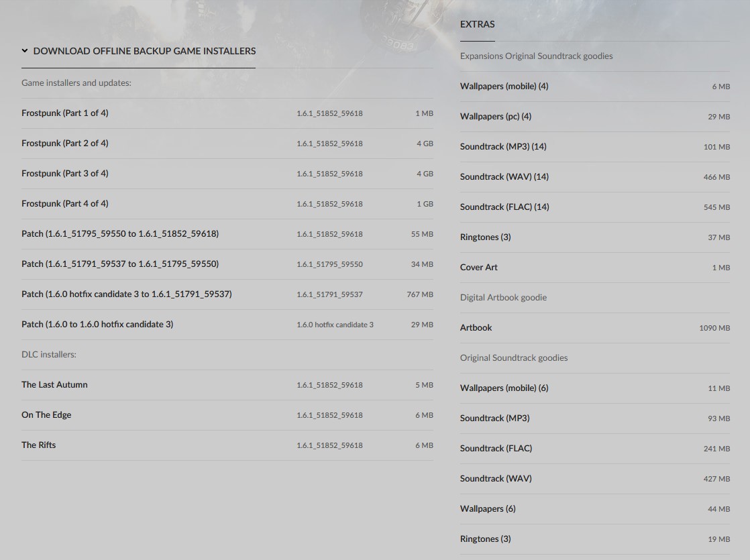Image resolution: width=750 pixels, height=560 pixels.
Task: Download Wallpapers (mobile) (6) extra
Action: point(595,388)
